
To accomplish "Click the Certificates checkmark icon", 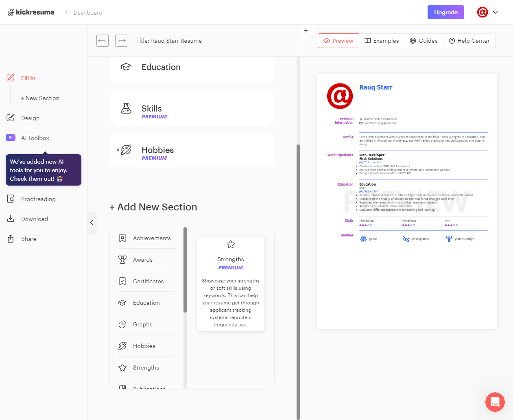I will coord(122,281).
